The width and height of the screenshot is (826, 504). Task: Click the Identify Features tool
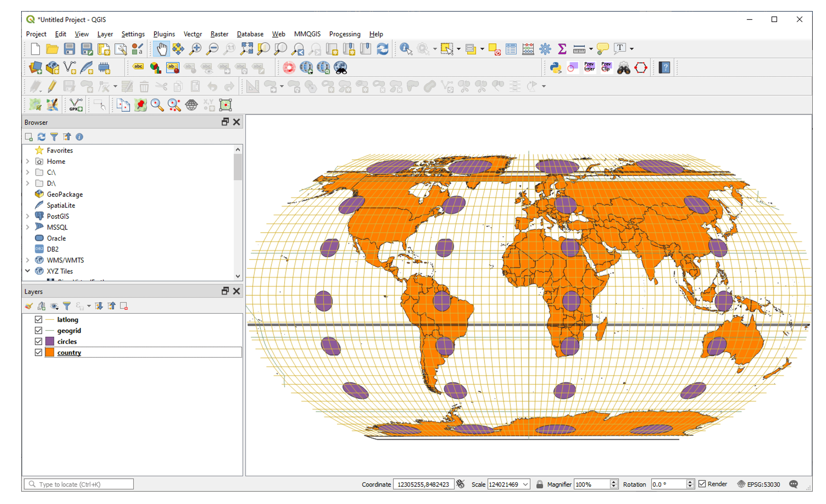(x=405, y=49)
